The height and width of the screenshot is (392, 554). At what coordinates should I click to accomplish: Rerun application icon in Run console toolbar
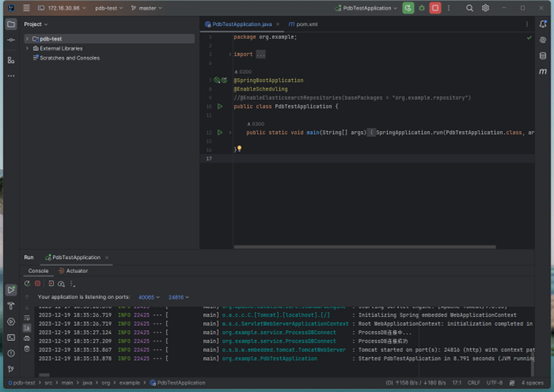pyautogui.click(x=27, y=283)
